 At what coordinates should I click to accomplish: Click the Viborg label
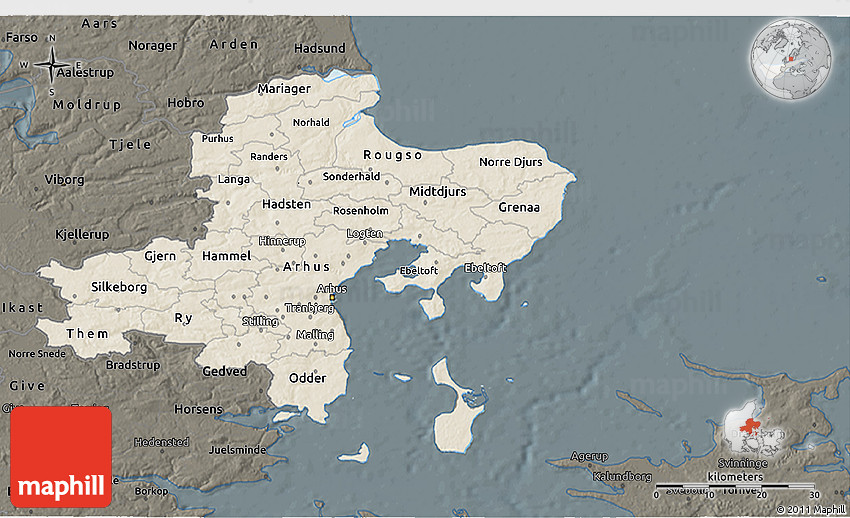click(65, 180)
